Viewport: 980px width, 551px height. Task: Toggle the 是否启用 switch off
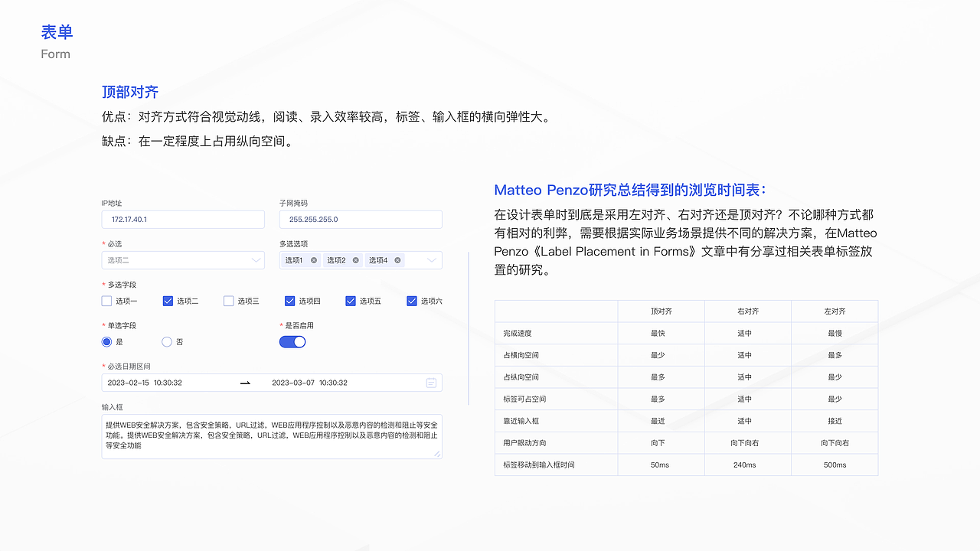tap(292, 342)
